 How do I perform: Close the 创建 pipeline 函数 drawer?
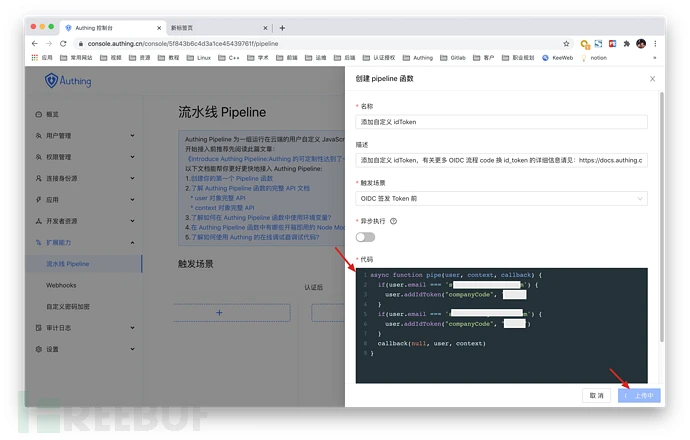pos(653,79)
